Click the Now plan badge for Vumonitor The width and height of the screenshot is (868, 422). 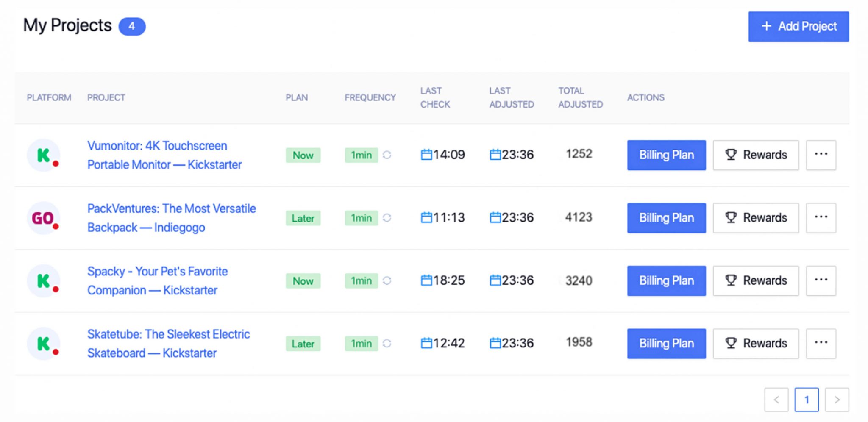(x=303, y=155)
